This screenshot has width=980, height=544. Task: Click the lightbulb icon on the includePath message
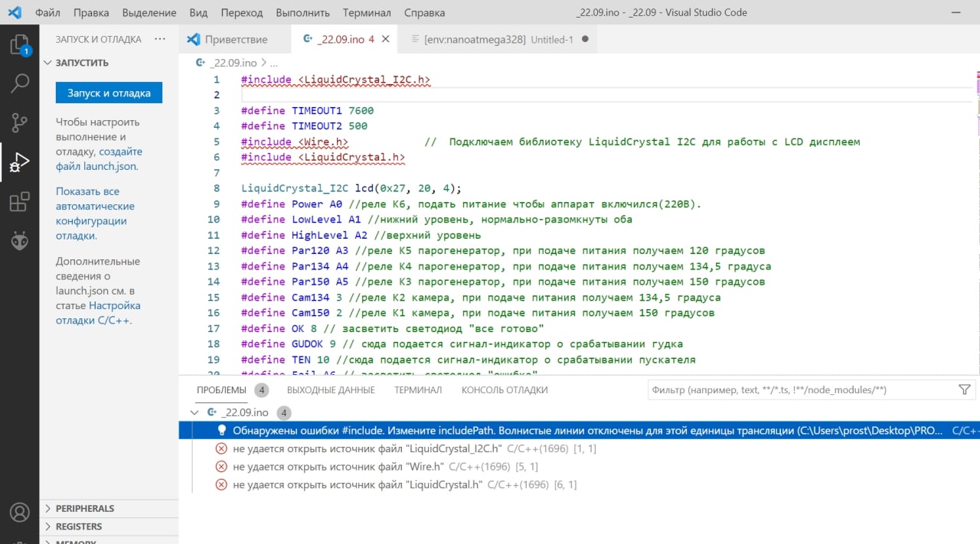(222, 431)
